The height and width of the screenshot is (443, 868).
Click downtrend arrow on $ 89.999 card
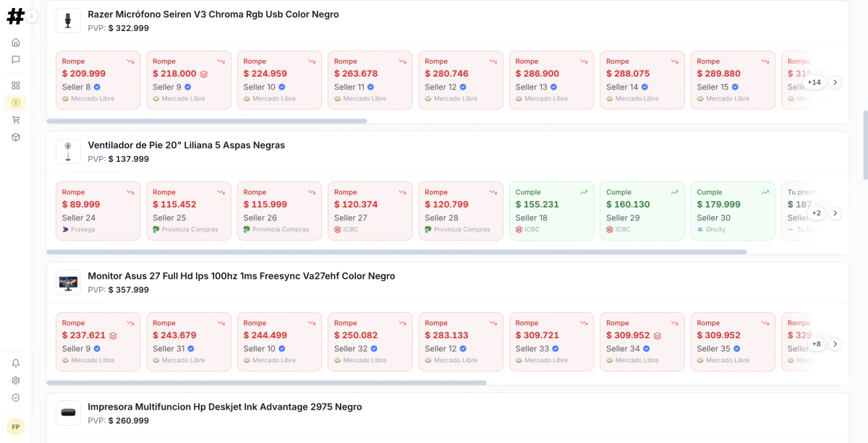130,192
